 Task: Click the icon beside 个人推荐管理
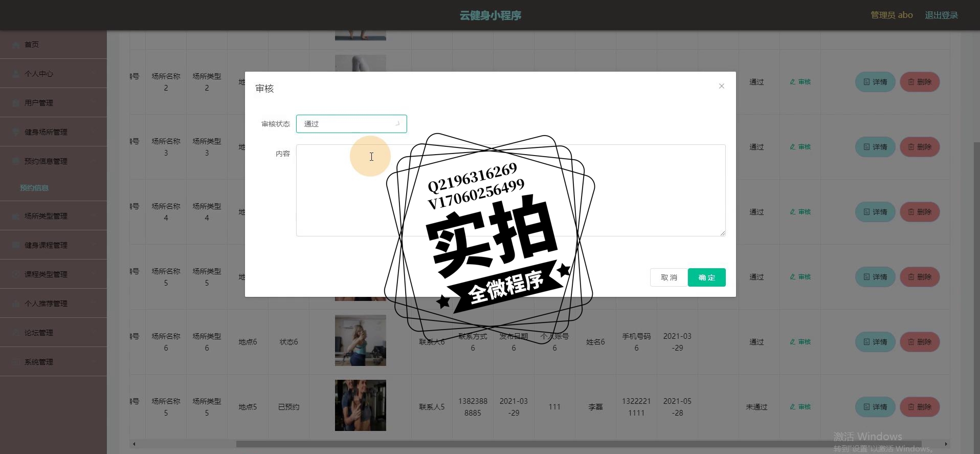(x=16, y=304)
